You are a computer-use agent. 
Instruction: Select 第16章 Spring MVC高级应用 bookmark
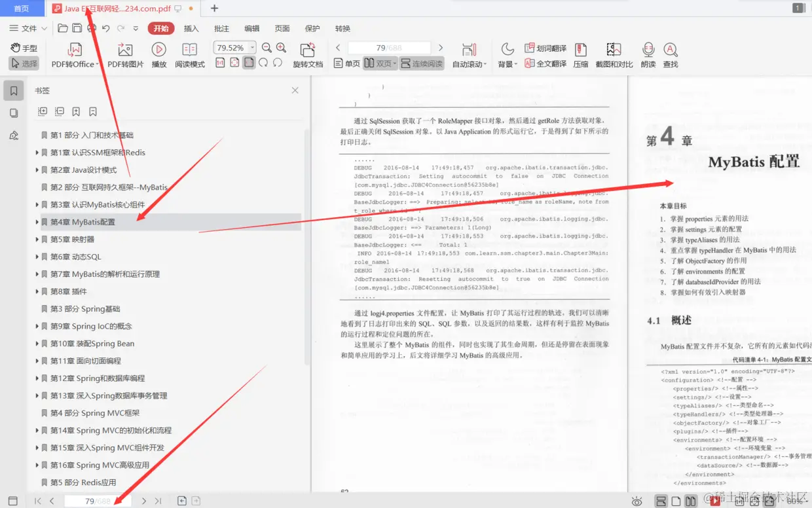point(100,465)
